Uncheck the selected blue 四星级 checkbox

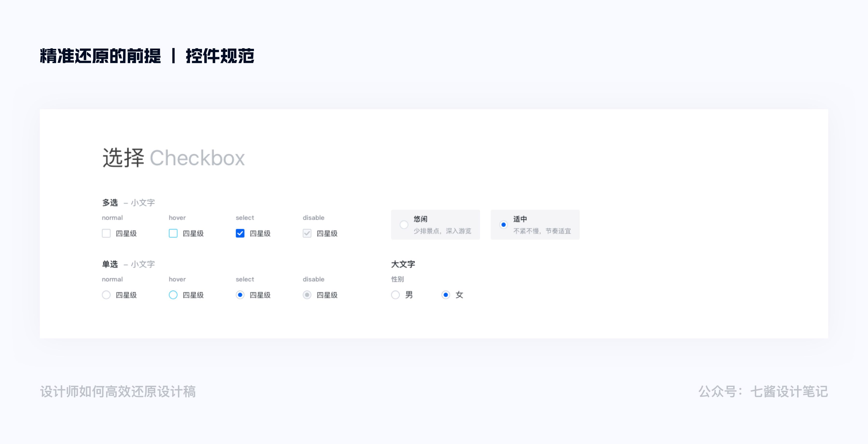(x=240, y=233)
